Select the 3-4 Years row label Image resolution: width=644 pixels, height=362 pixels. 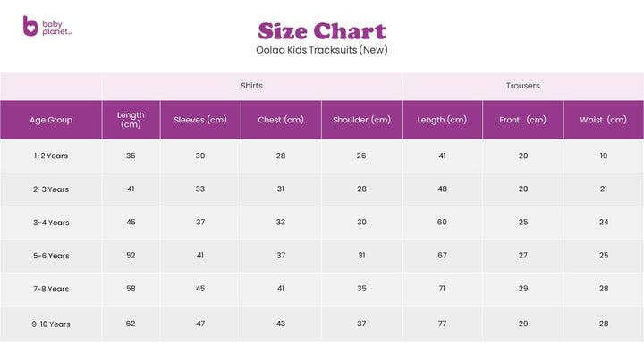[51, 222]
